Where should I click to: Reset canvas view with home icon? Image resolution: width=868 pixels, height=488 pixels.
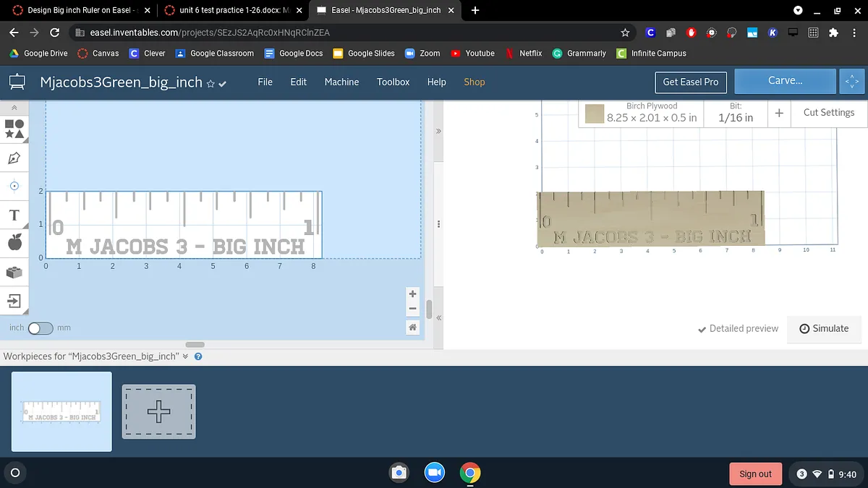(x=412, y=328)
